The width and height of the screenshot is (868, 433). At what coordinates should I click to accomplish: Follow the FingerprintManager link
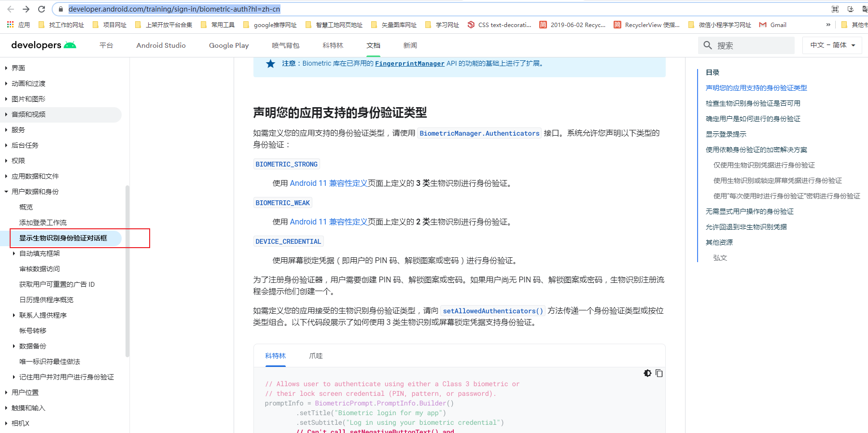pos(410,63)
